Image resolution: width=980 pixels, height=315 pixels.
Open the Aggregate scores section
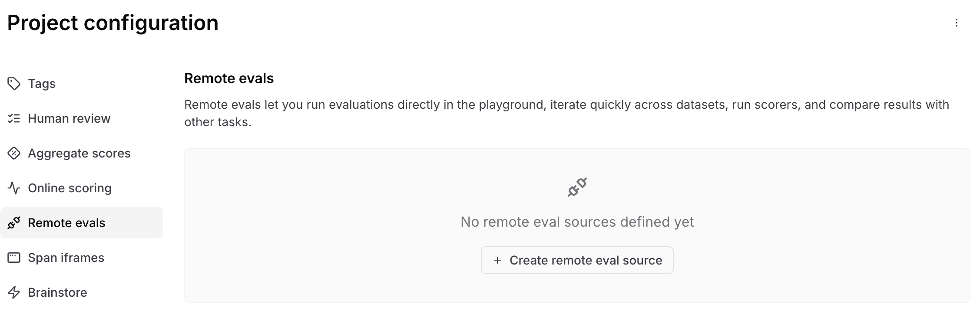pyautogui.click(x=79, y=153)
